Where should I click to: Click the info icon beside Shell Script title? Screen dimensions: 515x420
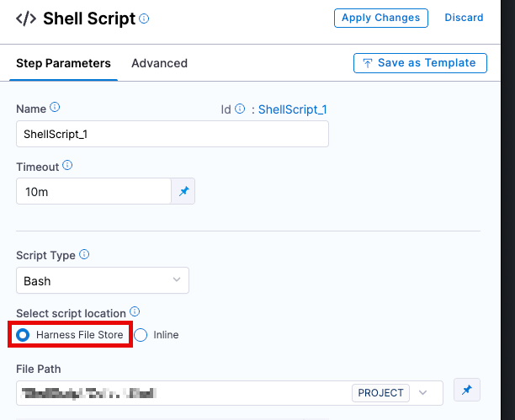tap(144, 19)
